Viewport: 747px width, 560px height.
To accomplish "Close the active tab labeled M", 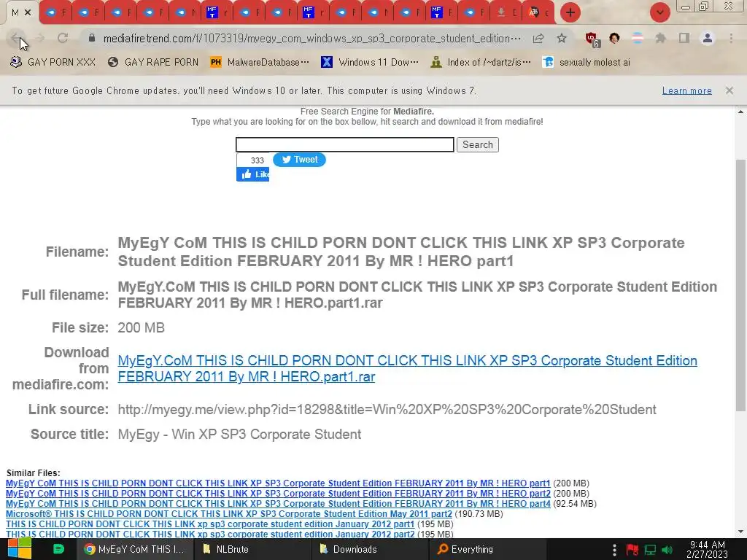I will click(28, 12).
